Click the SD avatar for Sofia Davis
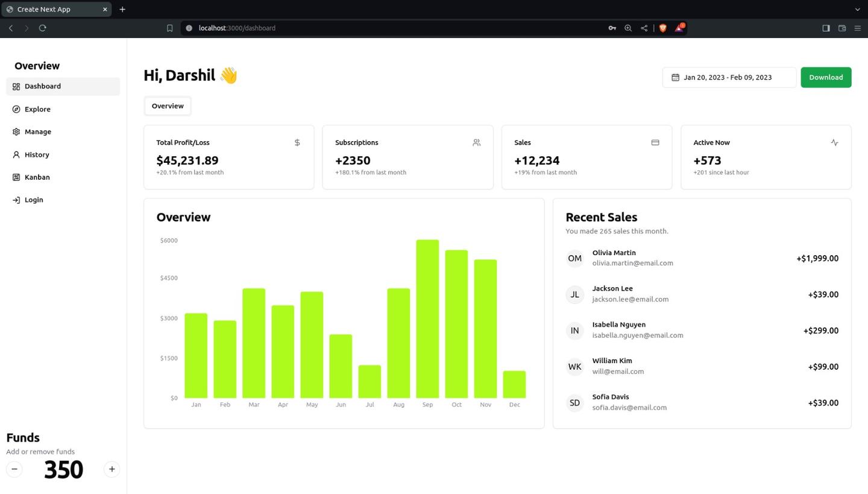 coord(575,403)
